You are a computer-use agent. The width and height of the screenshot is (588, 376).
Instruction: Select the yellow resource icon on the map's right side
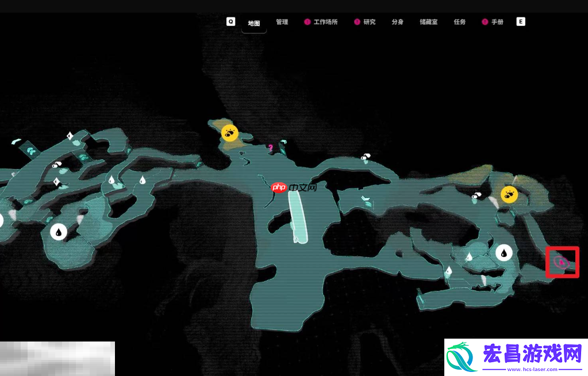click(509, 194)
